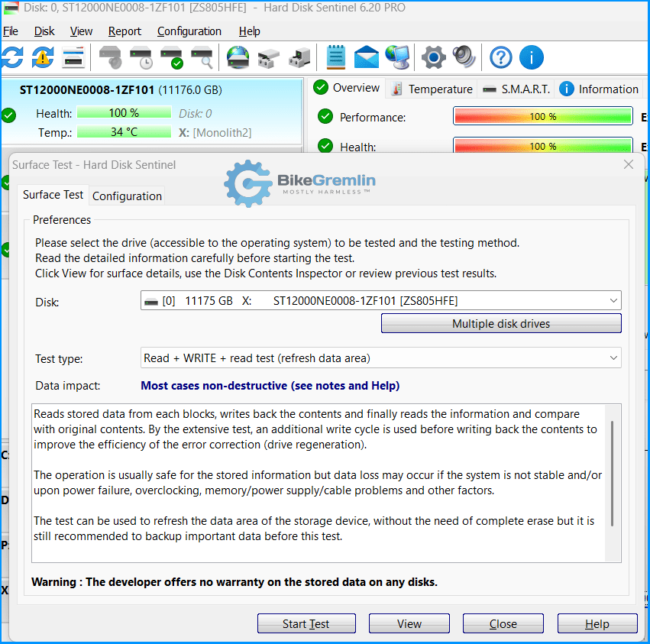Open the Configuration menu in menu bar

click(189, 31)
